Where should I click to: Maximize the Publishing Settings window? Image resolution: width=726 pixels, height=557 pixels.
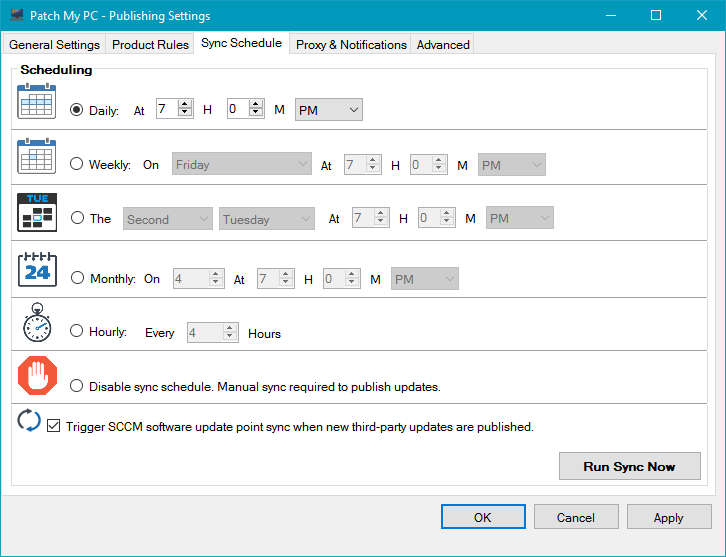656,15
